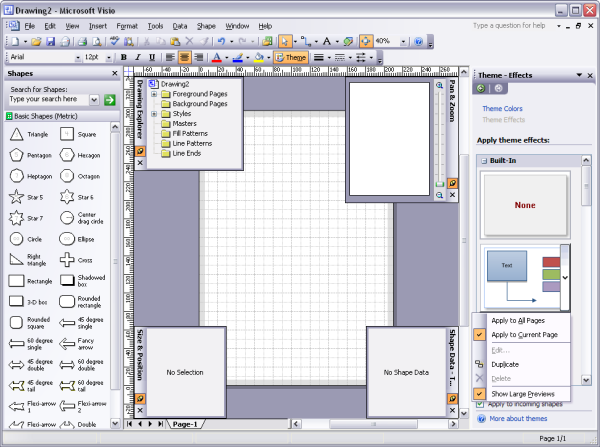The image size is (600, 447).
Task: Switch to the Page-1 tab
Action: [x=185, y=424]
